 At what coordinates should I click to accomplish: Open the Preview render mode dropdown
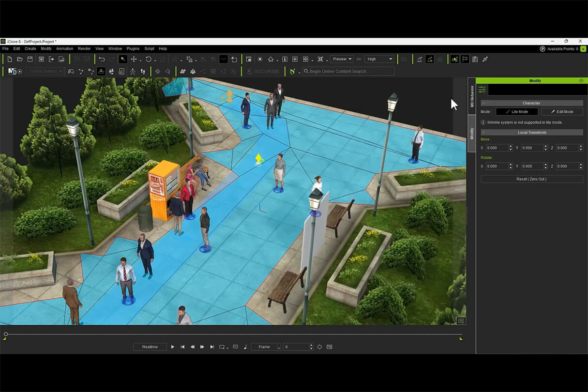point(342,59)
